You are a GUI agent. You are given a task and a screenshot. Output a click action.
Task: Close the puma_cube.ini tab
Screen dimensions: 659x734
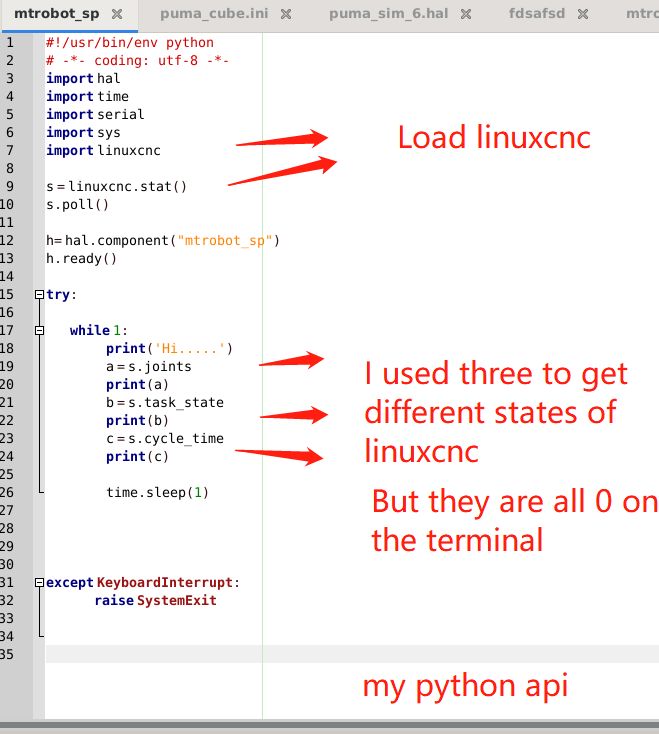286,15
